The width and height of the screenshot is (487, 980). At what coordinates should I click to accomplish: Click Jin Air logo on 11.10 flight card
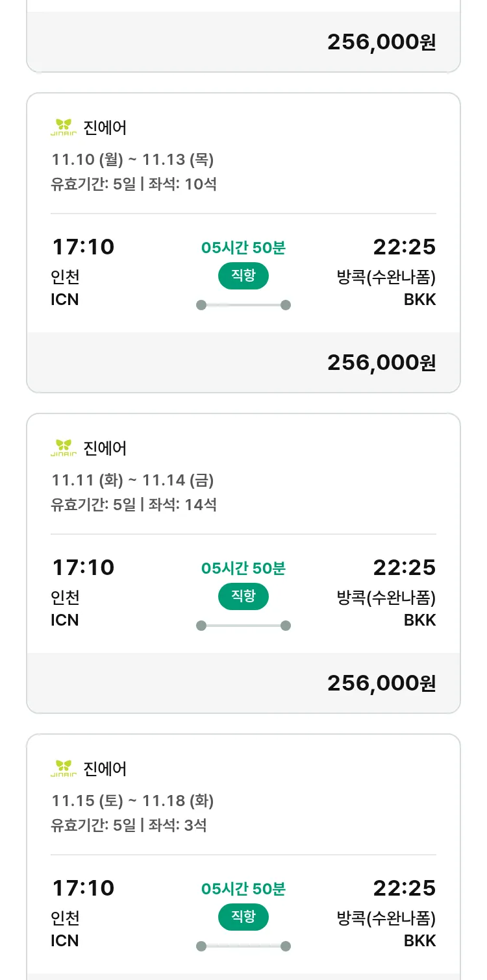pyautogui.click(x=63, y=127)
